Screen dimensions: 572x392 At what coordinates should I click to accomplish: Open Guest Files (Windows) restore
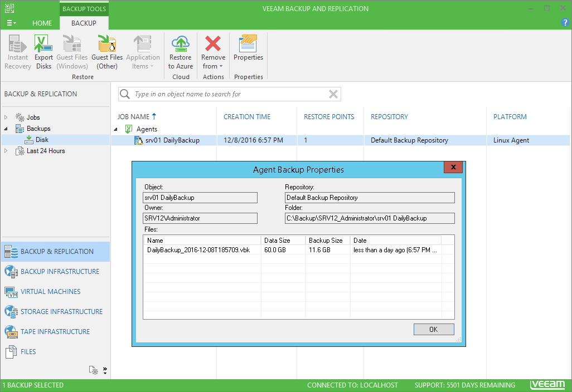coord(72,52)
